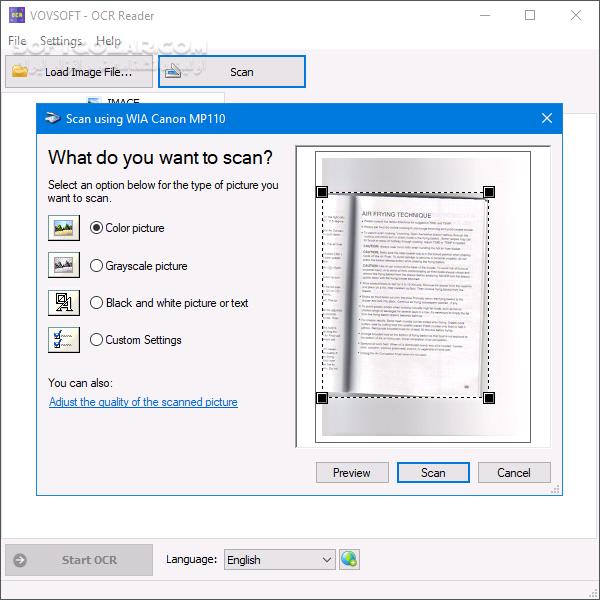Screen dimensions: 600x600
Task: Click the Start OCR button
Action: (x=79, y=560)
